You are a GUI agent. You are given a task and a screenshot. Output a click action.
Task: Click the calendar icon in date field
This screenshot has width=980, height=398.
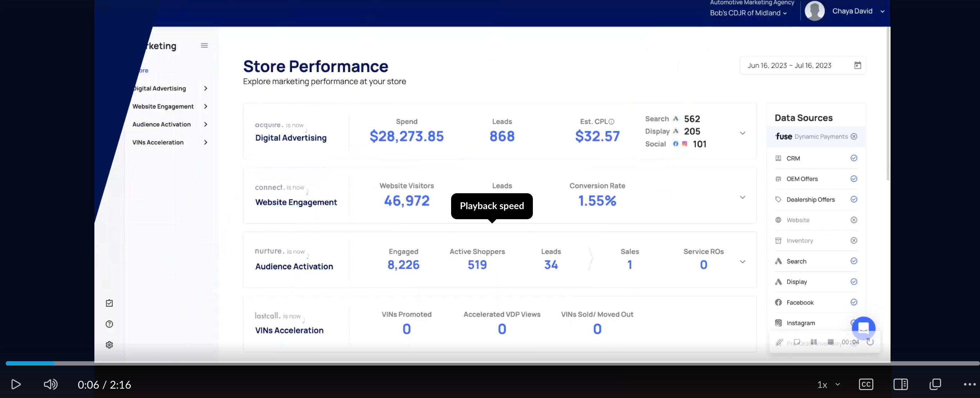click(857, 66)
